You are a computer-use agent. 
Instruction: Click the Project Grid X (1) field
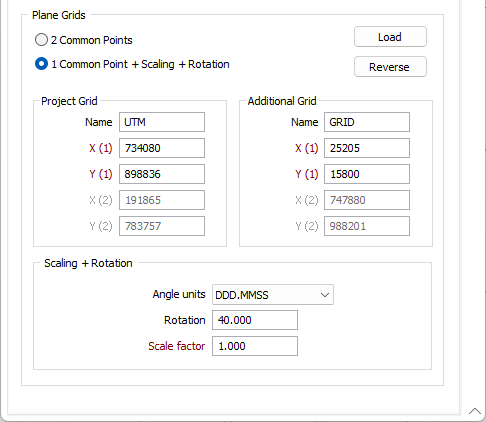click(x=162, y=148)
